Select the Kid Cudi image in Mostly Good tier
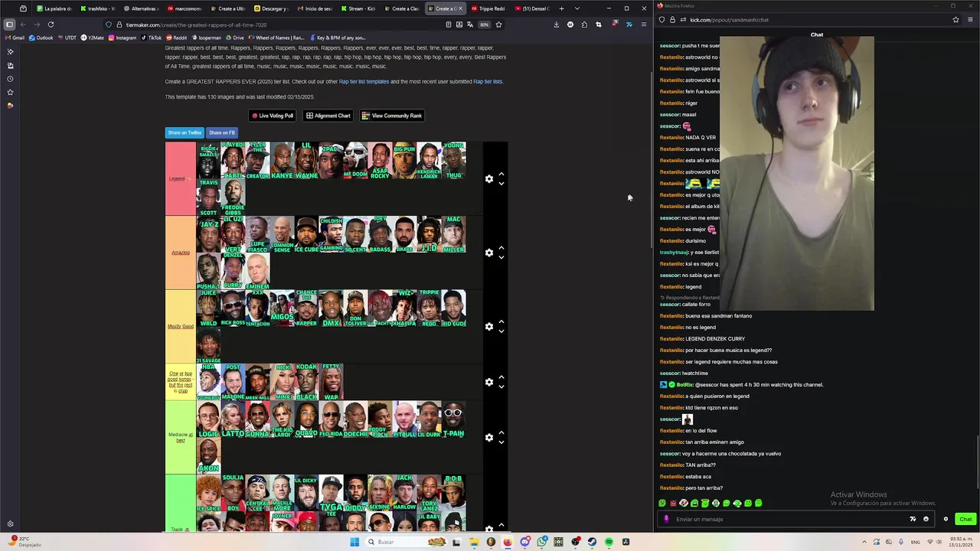 pyautogui.click(x=453, y=308)
